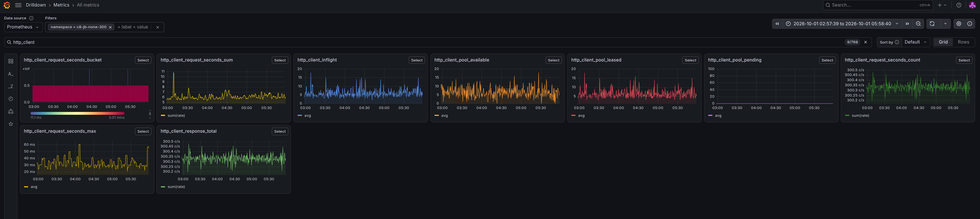Switch view to Grid layout
The width and height of the screenshot is (980, 219).
[943, 42]
